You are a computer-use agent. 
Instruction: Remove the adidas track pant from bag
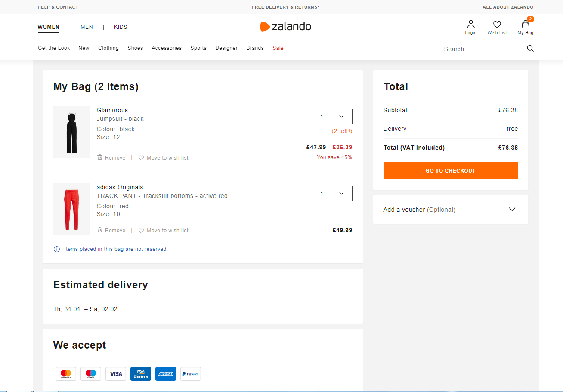click(x=115, y=231)
